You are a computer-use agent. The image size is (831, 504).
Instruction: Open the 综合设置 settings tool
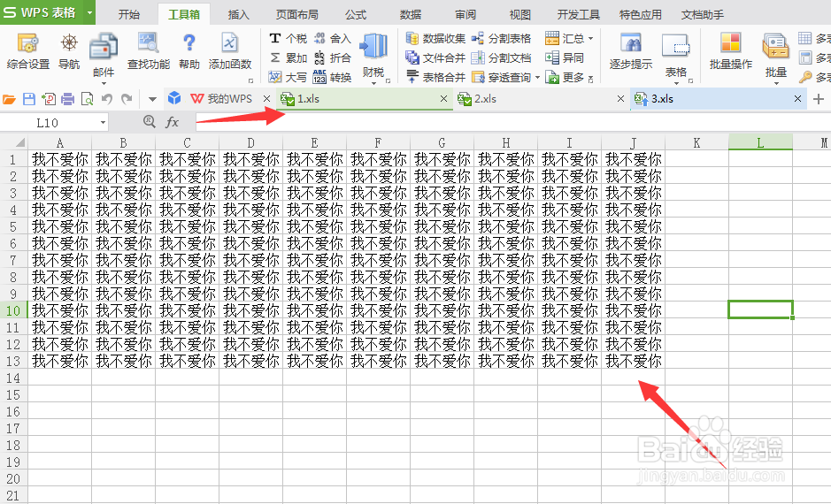pyautogui.click(x=27, y=50)
